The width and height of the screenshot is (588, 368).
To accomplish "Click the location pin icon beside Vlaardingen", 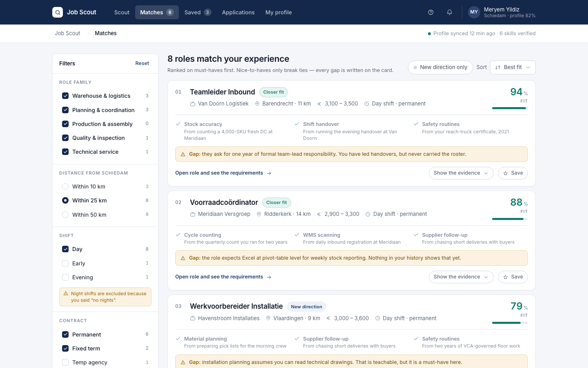I will pos(268,319).
